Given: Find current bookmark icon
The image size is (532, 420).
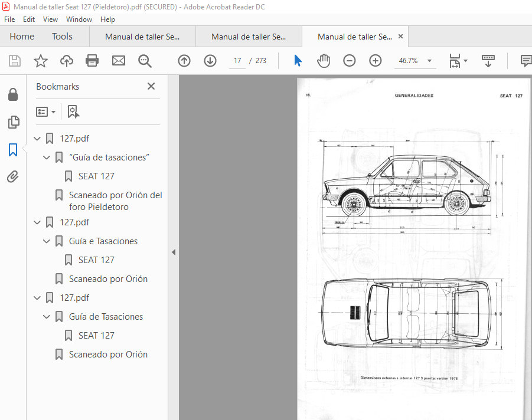Looking at the screenshot, I should coord(73,111).
